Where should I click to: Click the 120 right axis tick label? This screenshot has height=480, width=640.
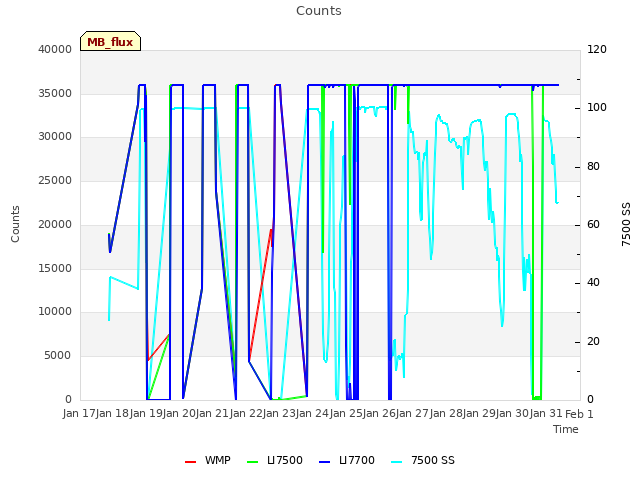597,49
